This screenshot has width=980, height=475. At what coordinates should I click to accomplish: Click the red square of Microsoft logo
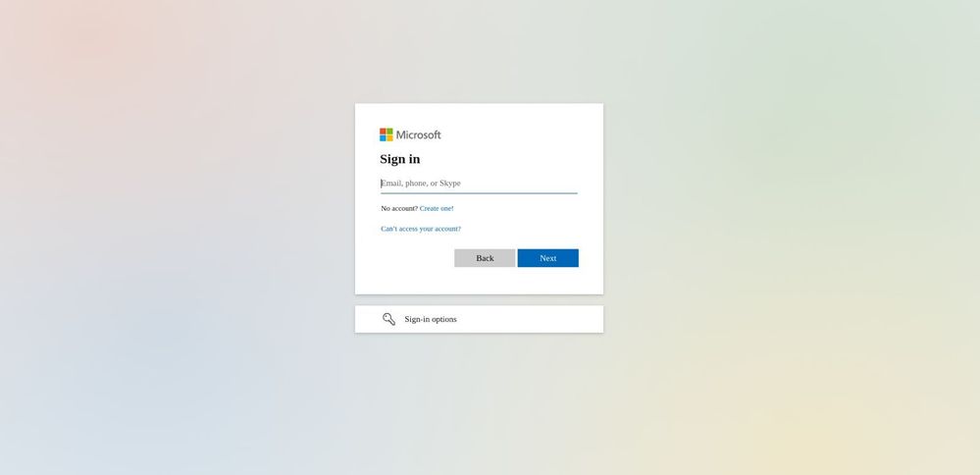(383, 132)
